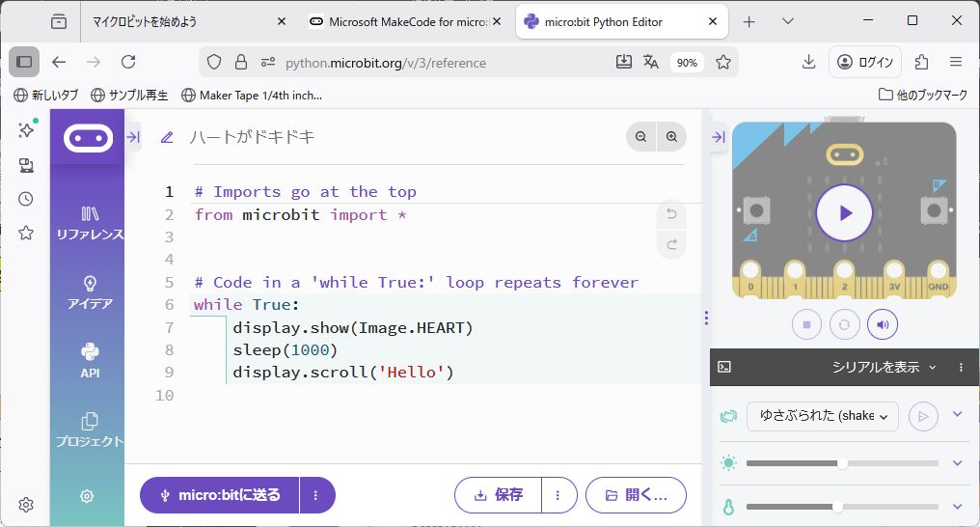The height and width of the screenshot is (527, 980).
Task: Click the 開く… button
Action: click(636, 495)
